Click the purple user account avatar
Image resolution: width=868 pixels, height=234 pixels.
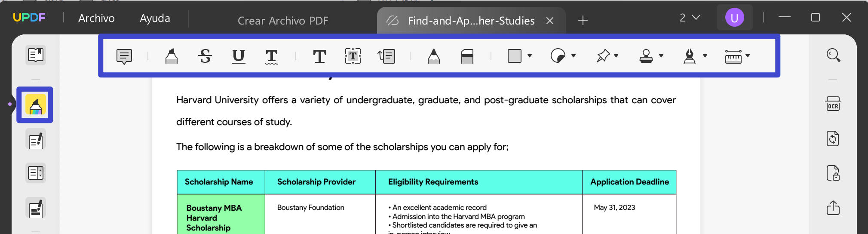(734, 18)
